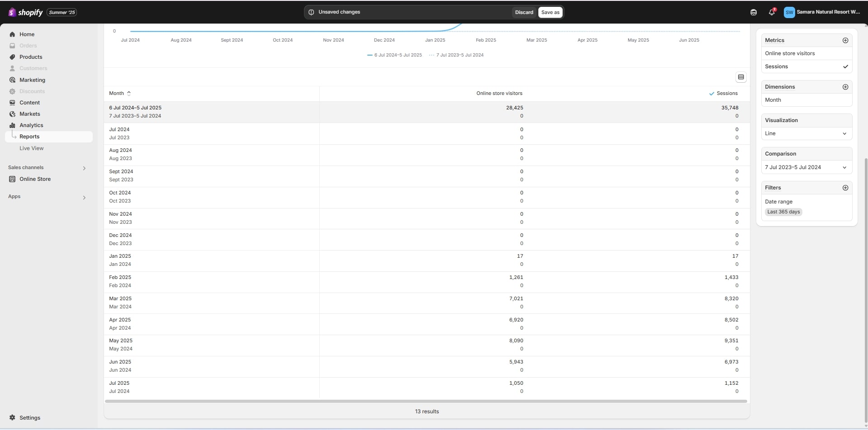Open Home in the sidebar

(x=27, y=34)
